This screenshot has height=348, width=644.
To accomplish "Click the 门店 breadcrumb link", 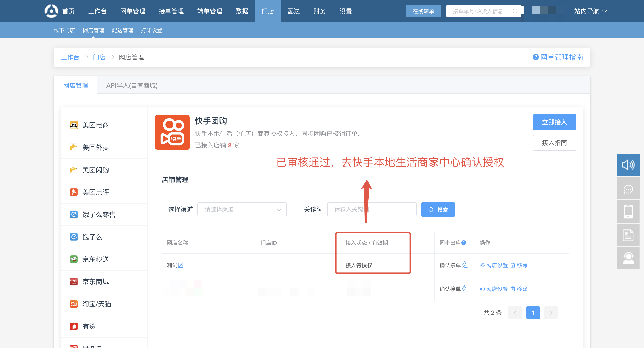I will pos(99,57).
